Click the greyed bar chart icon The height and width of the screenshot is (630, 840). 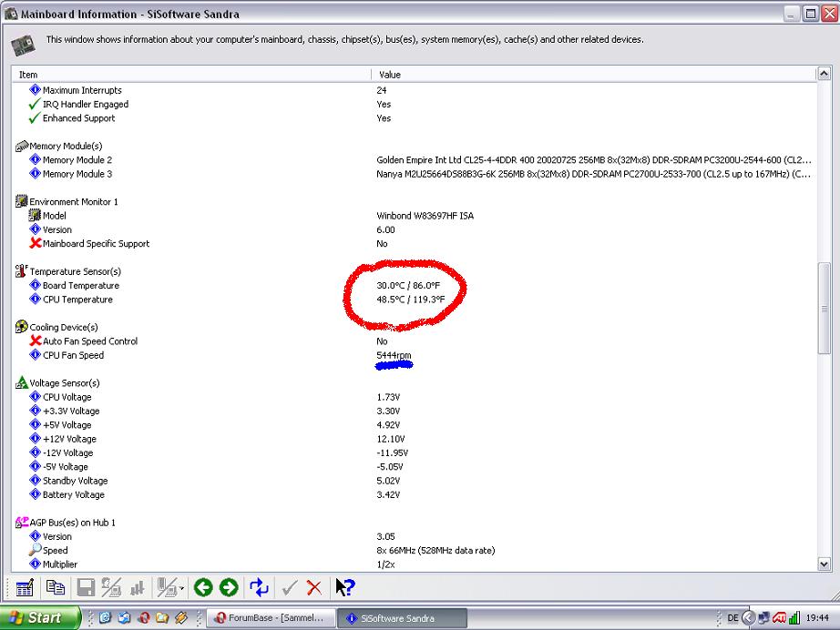point(138,588)
